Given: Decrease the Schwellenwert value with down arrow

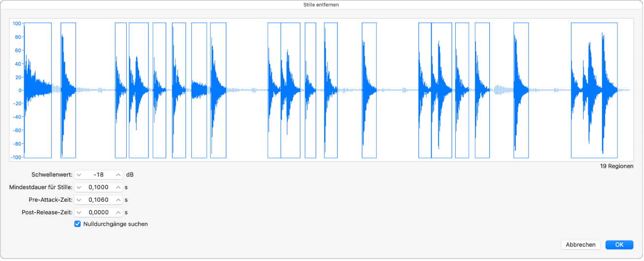Looking at the screenshot, I should 79,175.
